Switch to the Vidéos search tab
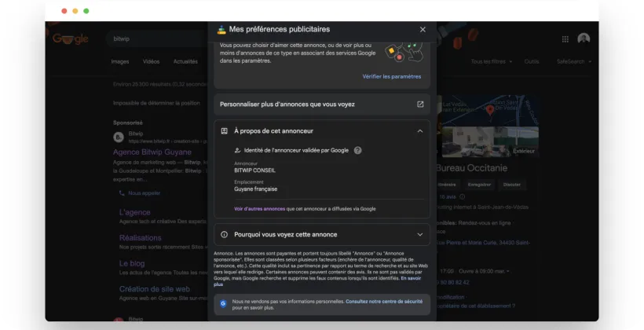 coord(151,61)
